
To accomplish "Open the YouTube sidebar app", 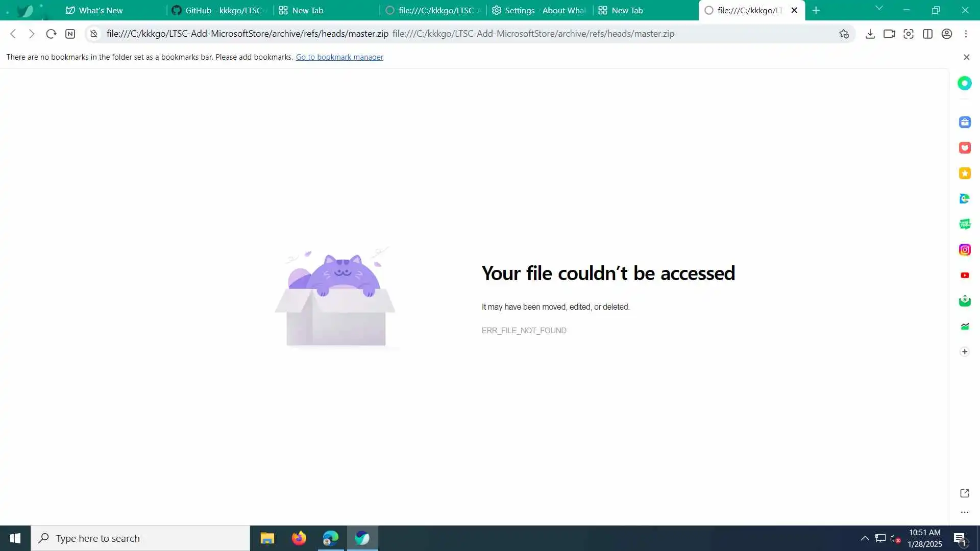I will (964, 275).
